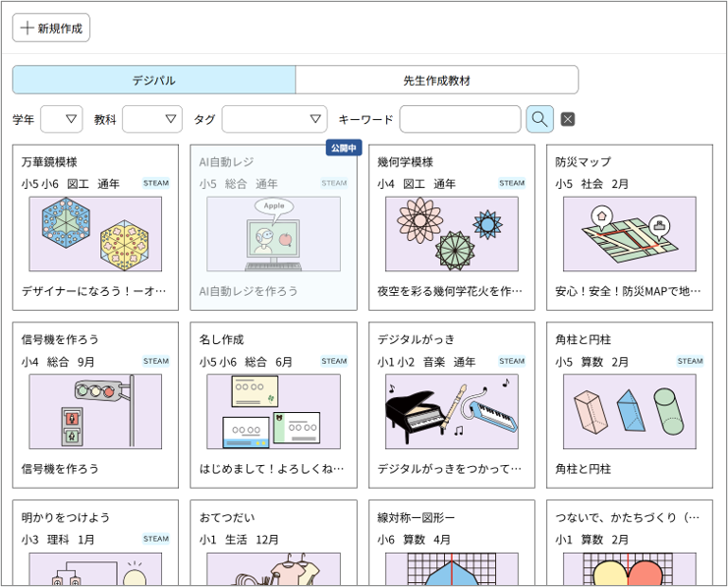Open the 万華鏡模様 kaleidoscope thumbnail

coord(95,234)
